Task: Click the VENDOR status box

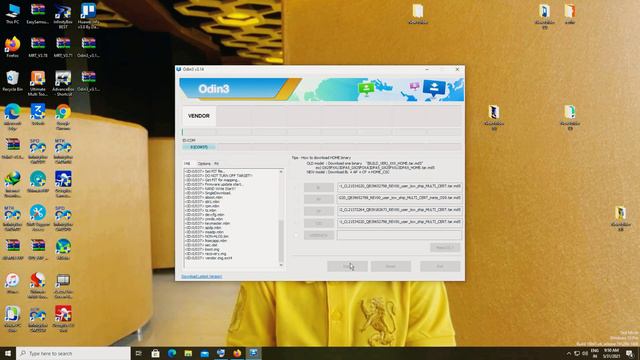Action: point(199,116)
